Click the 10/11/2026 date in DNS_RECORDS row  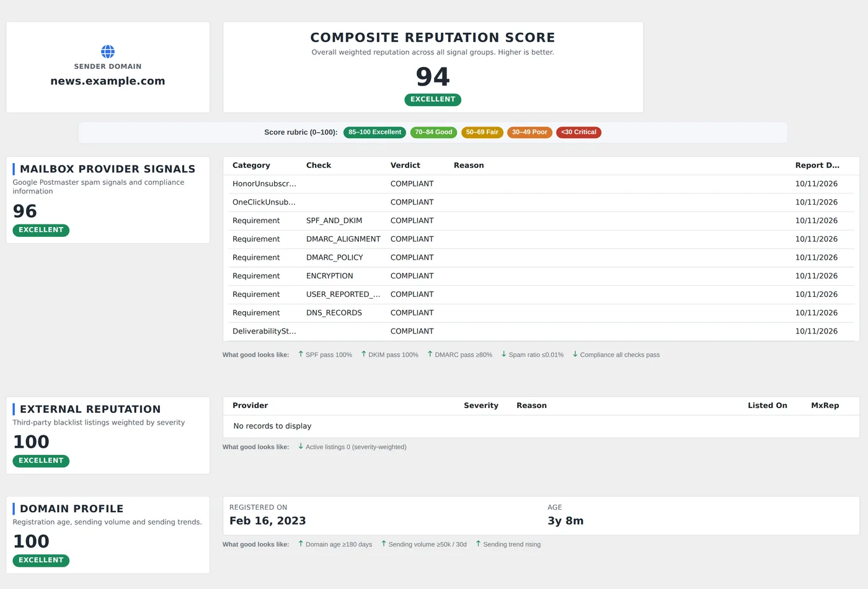[817, 313]
